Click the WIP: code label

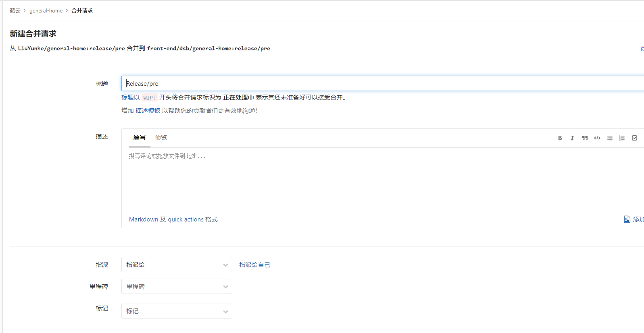tap(149, 97)
